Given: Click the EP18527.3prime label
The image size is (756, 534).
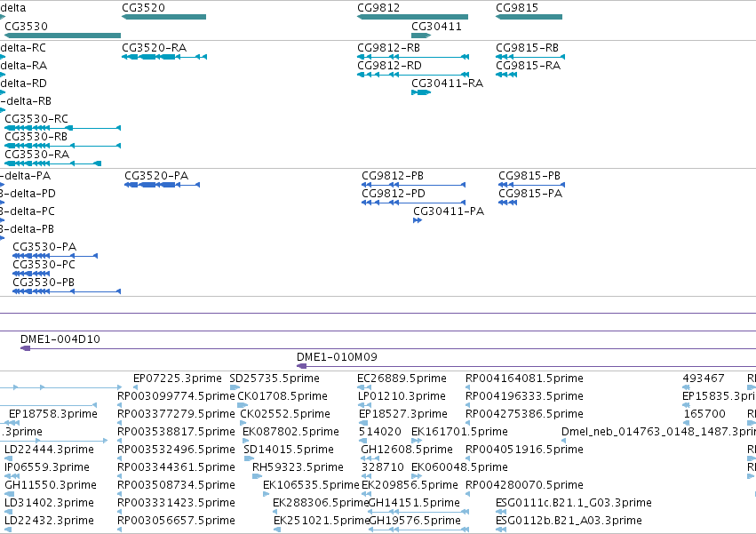Looking at the screenshot, I should (x=403, y=414).
